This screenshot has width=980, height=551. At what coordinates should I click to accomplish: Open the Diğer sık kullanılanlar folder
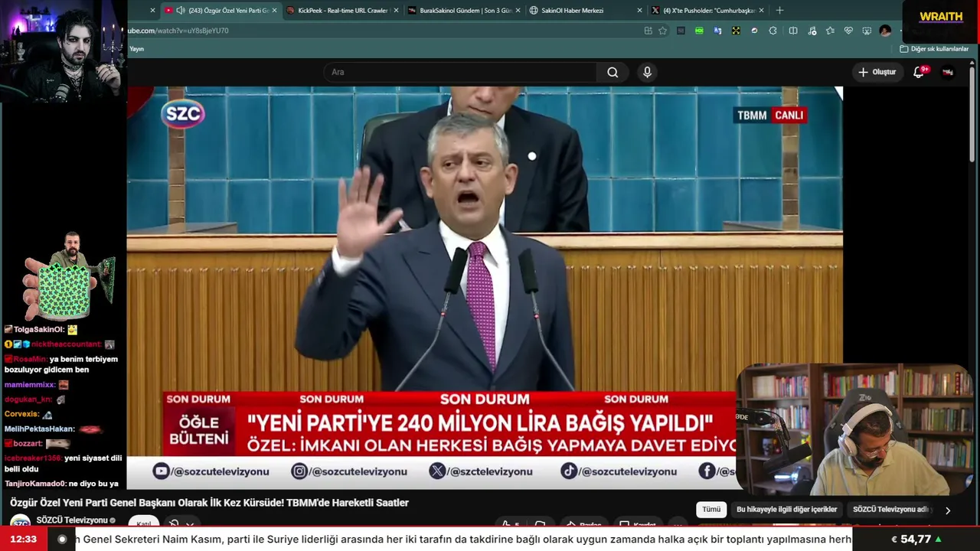[934, 49]
